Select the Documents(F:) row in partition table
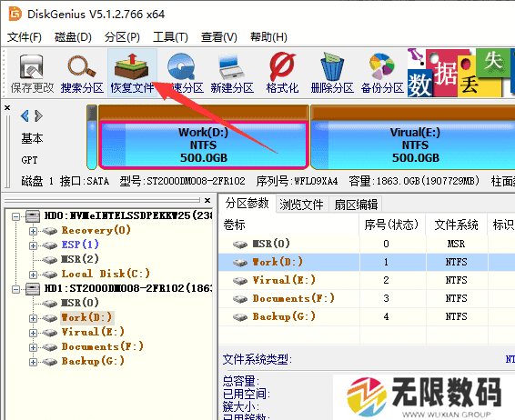515x420 pixels. click(367, 298)
